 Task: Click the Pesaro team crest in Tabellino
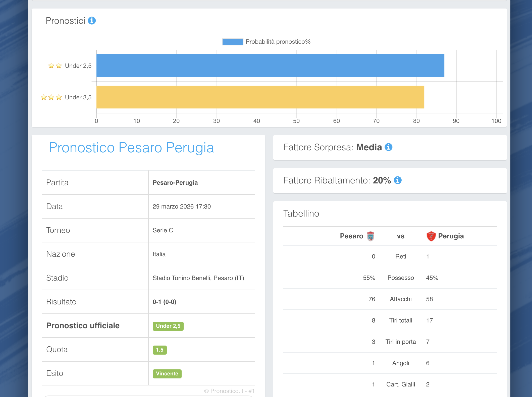370,236
